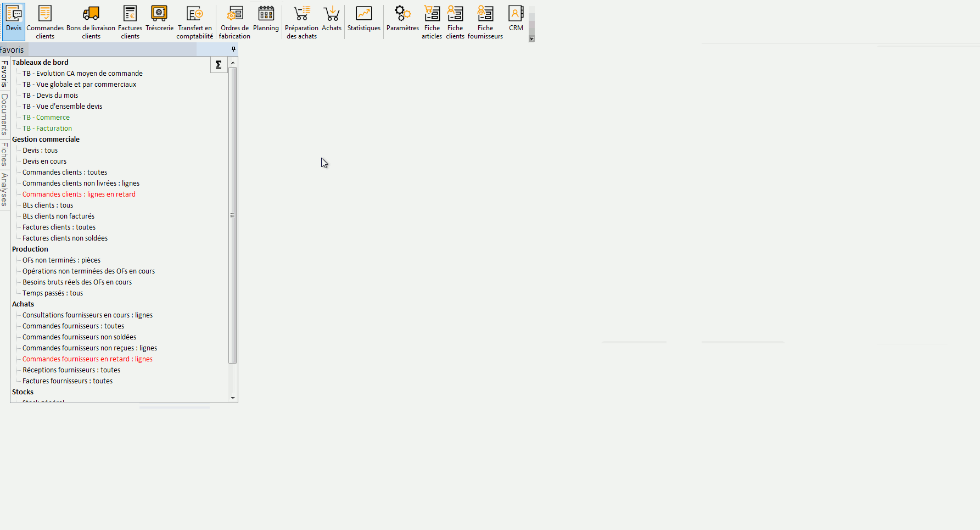Toggle the Favoris panel pin
The image size is (980, 530).
pos(233,49)
